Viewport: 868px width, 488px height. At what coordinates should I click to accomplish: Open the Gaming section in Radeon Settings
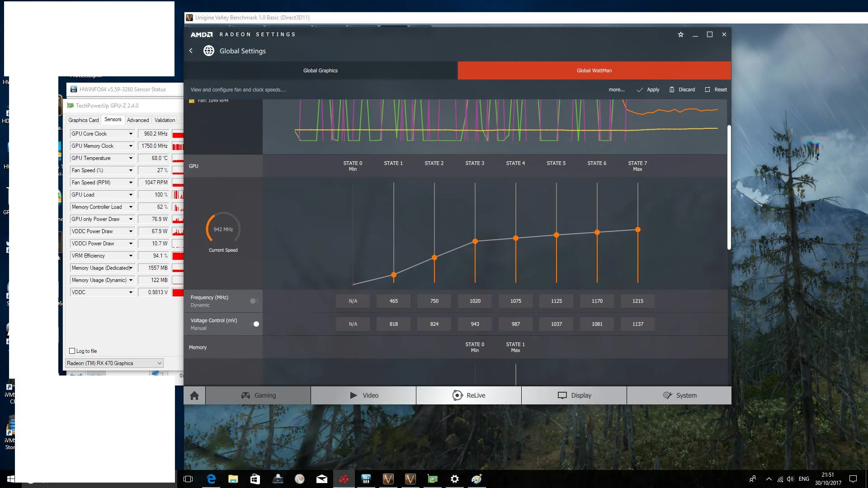click(x=258, y=395)
